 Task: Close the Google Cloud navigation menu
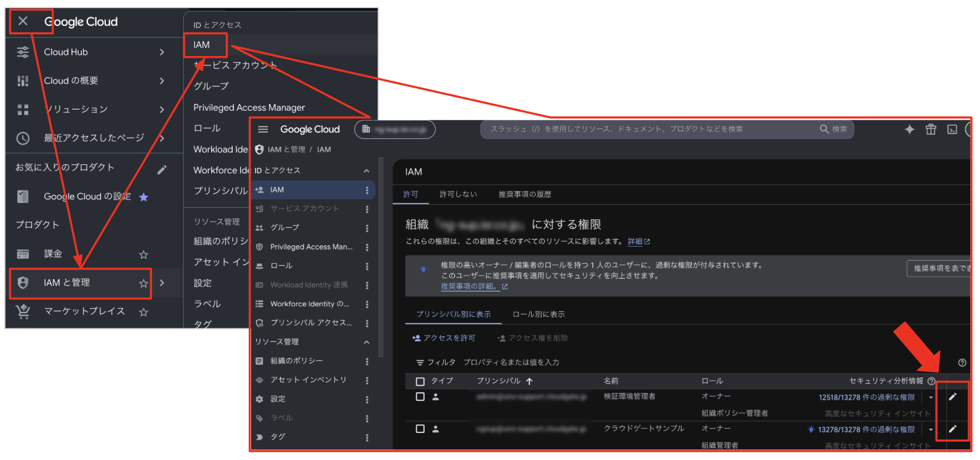(23, 22)
